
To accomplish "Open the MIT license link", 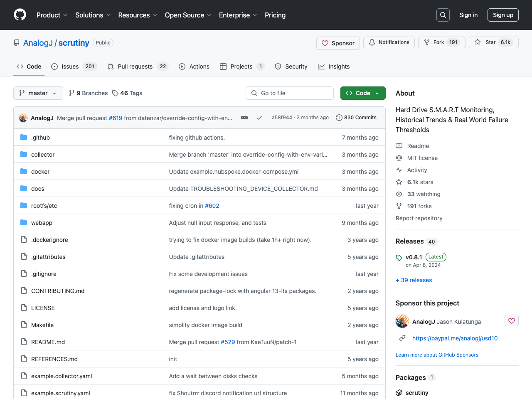I will [x=417, y=158].
